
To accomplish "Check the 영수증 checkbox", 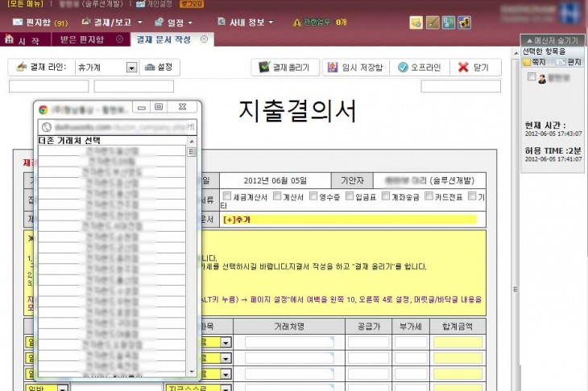I will click(x=314, y=195).
